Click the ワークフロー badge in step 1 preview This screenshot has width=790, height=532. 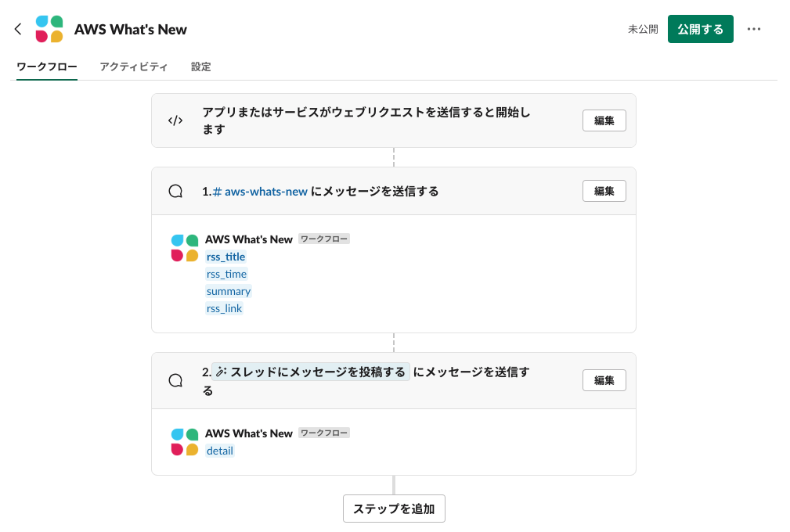(x=324, y=239)
